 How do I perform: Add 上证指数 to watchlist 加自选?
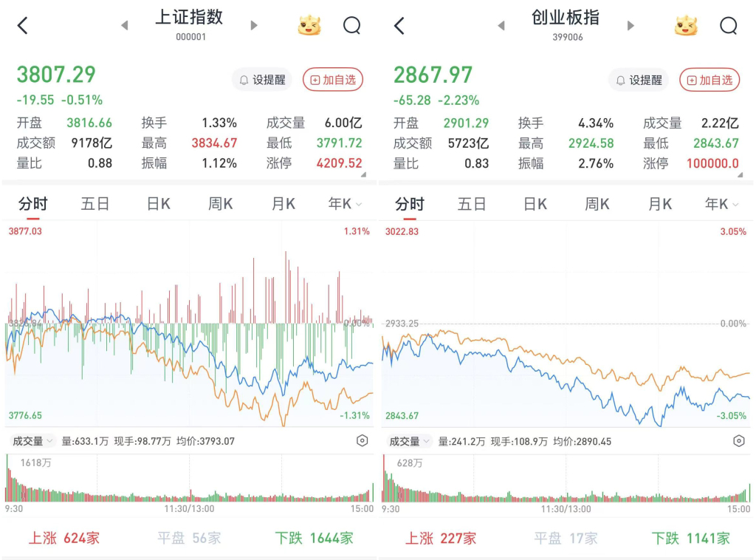tap(333, 80)
